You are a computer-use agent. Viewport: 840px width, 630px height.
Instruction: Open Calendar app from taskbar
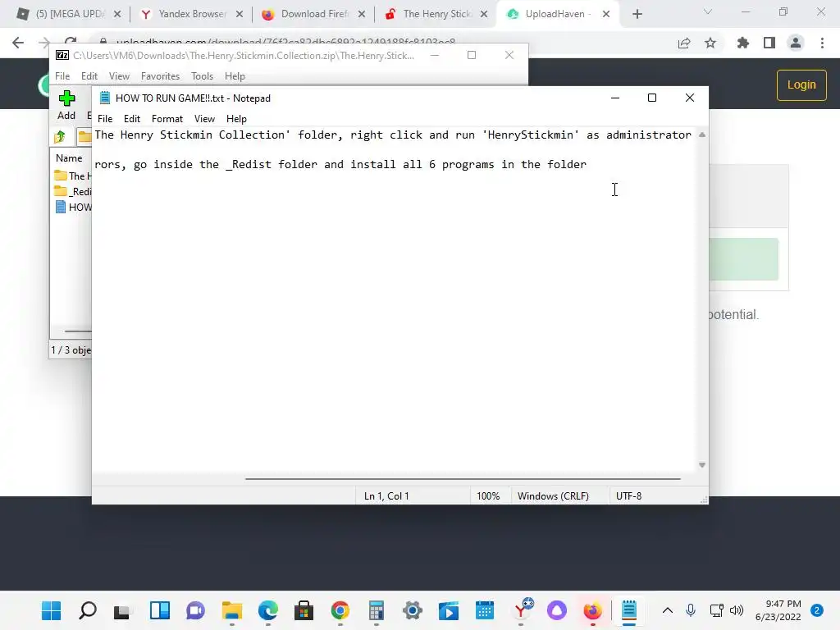point(485,610)
